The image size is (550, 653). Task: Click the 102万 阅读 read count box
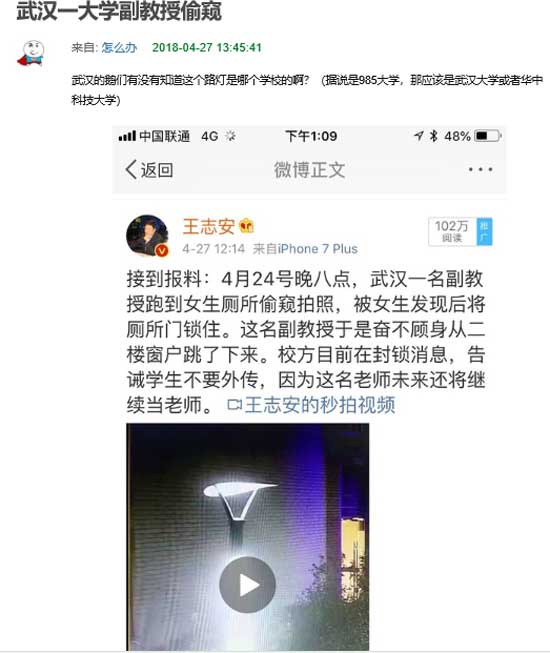click(452, 232)
